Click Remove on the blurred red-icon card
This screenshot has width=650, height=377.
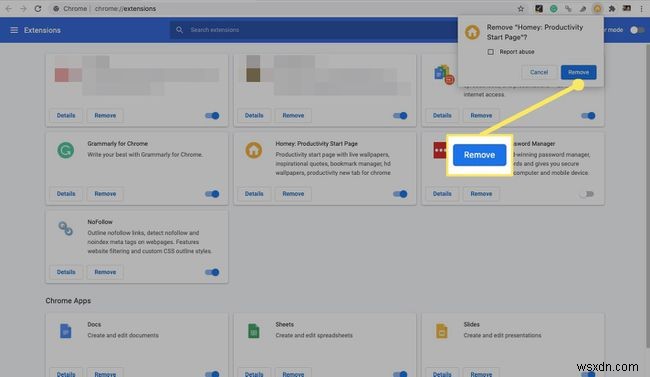coord(105,115)
